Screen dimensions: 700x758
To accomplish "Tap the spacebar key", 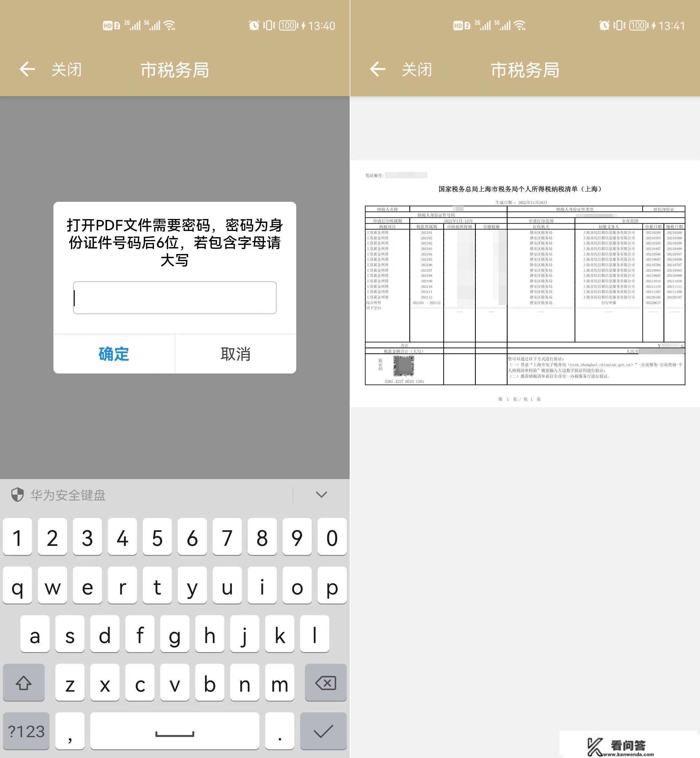I will [175, 731].
